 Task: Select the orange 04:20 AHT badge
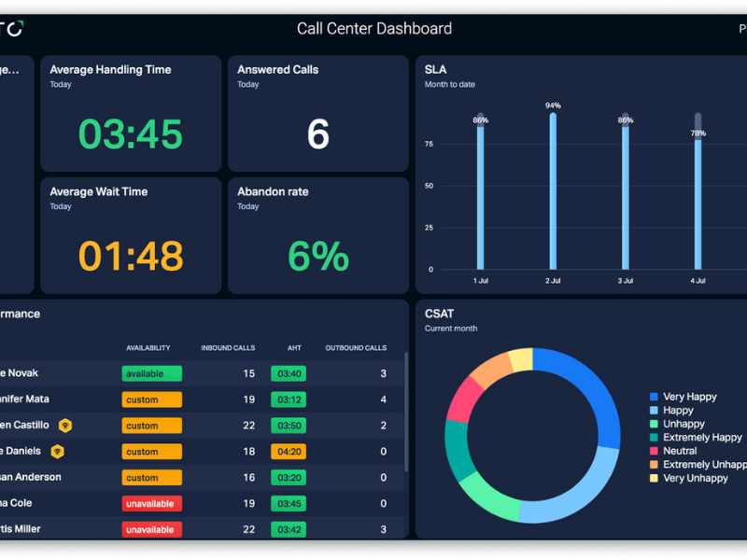(x=288, y=452)
